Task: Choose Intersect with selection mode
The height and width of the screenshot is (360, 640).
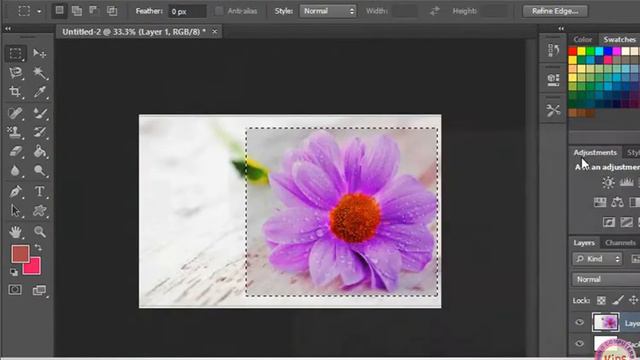Action: (x=112, y=11)
